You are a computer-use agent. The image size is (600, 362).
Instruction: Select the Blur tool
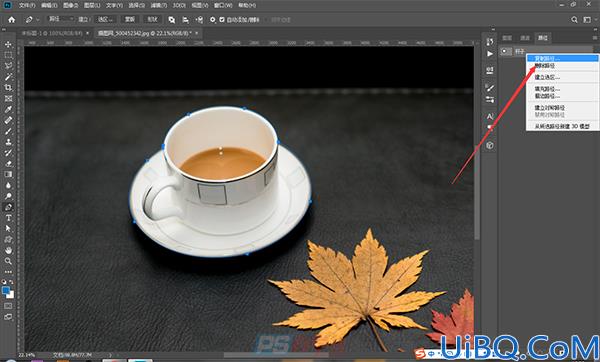[8, 185]
